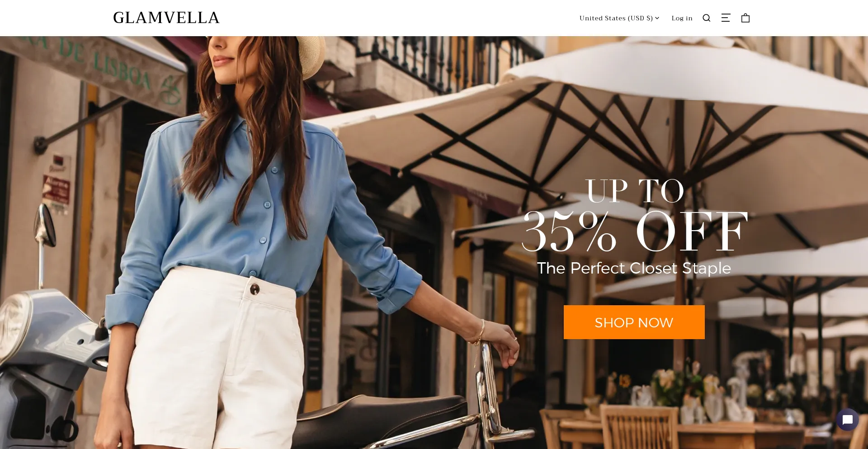The image size is (868, 449).
Task: Click the wooden cafe chair in the banner
Action: (x=637, y=427)
